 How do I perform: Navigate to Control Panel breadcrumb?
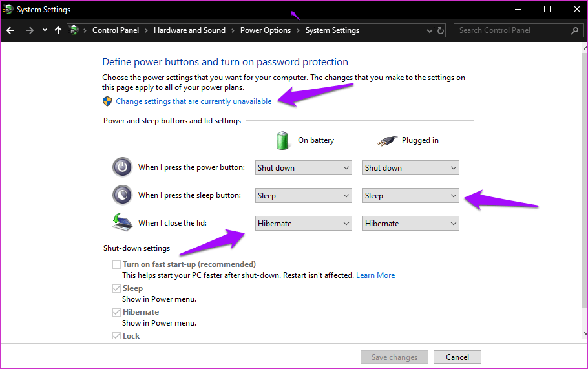pos(116,30)
